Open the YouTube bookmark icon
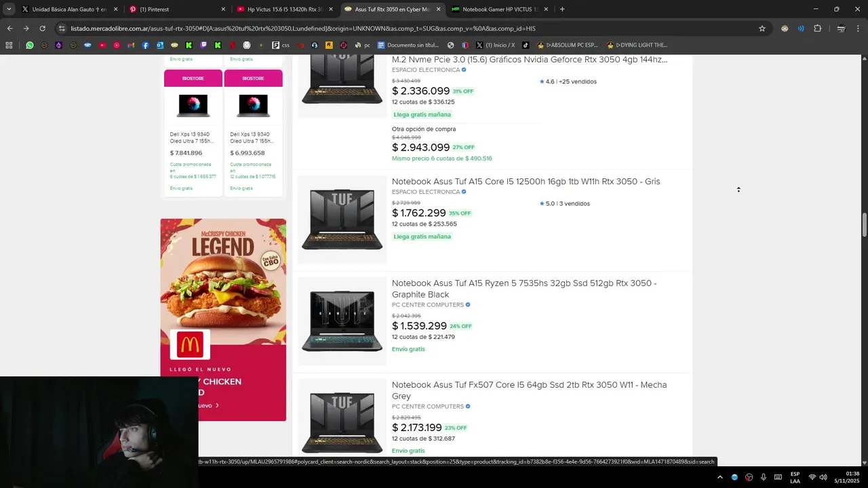Image resolution: width=868 pixels, height=488 pixels. tap(102, 45)
